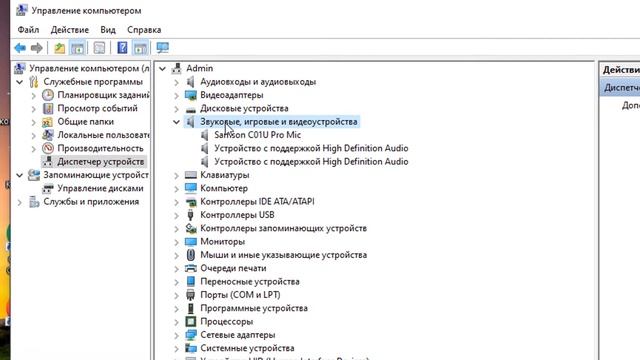Click Контроллеры IDE ATA/ATAPI icon
The height and width of the screenshot is (360, 640).
coord(191,202)
